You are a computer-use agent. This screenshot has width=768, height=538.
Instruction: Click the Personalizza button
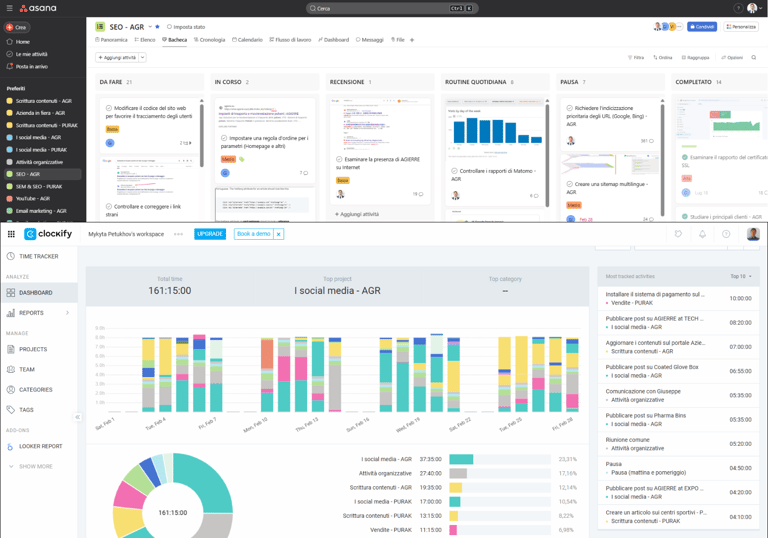click(x=741, y=26)
